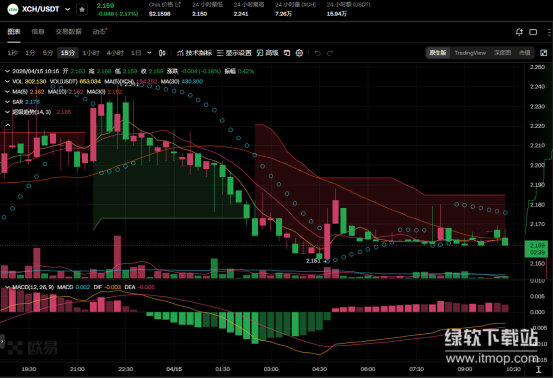Select the 4小时 timeframe

[x=115, y=53]
